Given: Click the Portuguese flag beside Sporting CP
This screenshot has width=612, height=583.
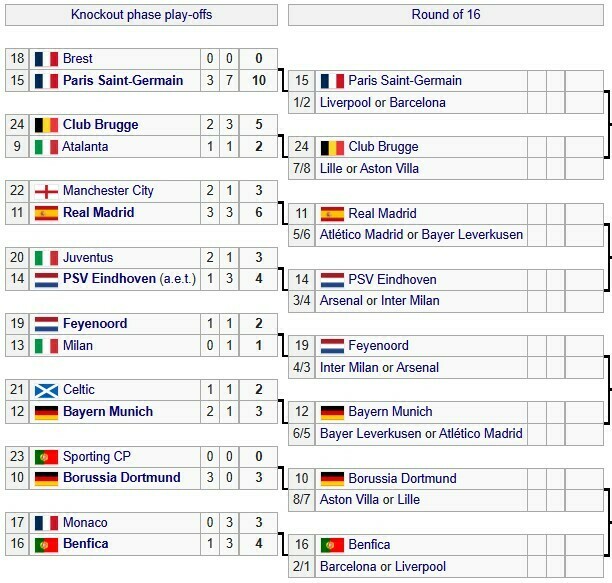Looking at the screenshot, I should coord(46,456).
